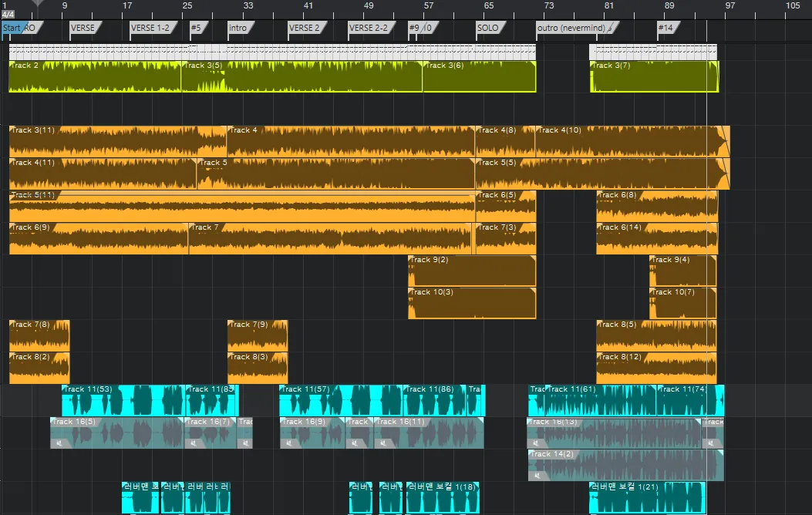Viewport: 812px width, 515px height.
Task: Click the Start marker in the ruler
Action: click(12, 28)
